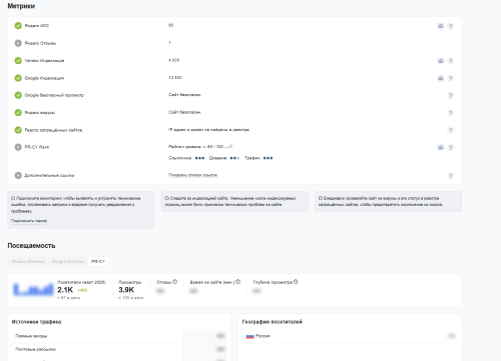The height and width of the screenshot is (361, 501).
Task: Click the Показать список ссылок link
Action: click(x=193, y=175)
